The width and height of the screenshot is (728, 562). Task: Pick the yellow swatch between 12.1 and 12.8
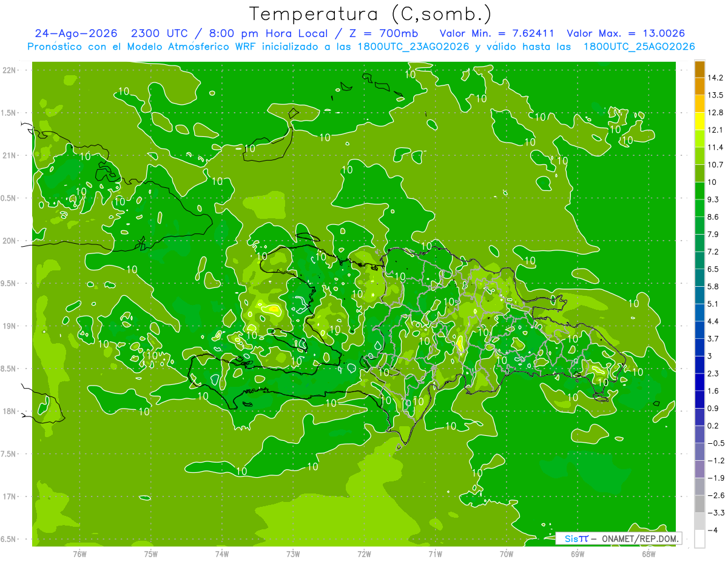point(699,121)
